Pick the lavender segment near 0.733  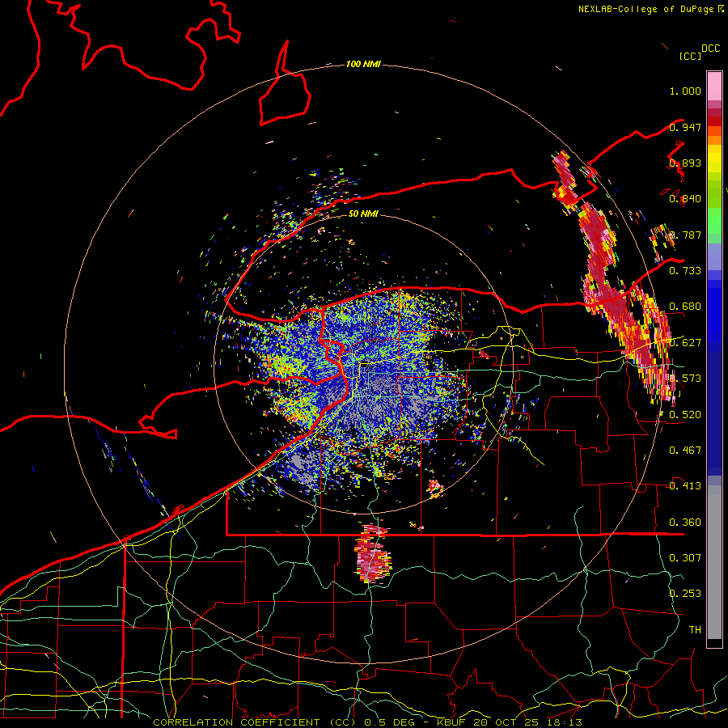[x=714, y=256]
